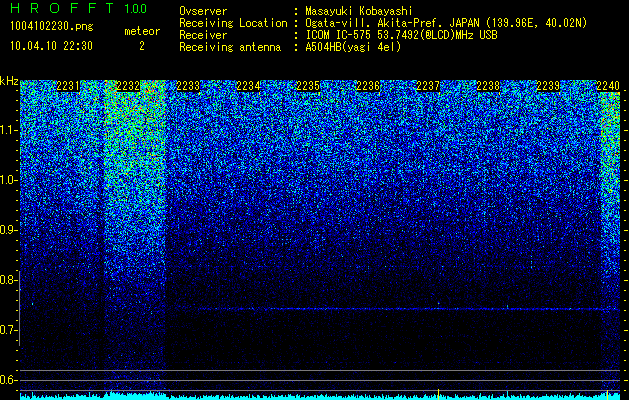Click the 2238 time marker
Image resolution: width=629 pixels, height=400 pixels.
coord(488,86)
